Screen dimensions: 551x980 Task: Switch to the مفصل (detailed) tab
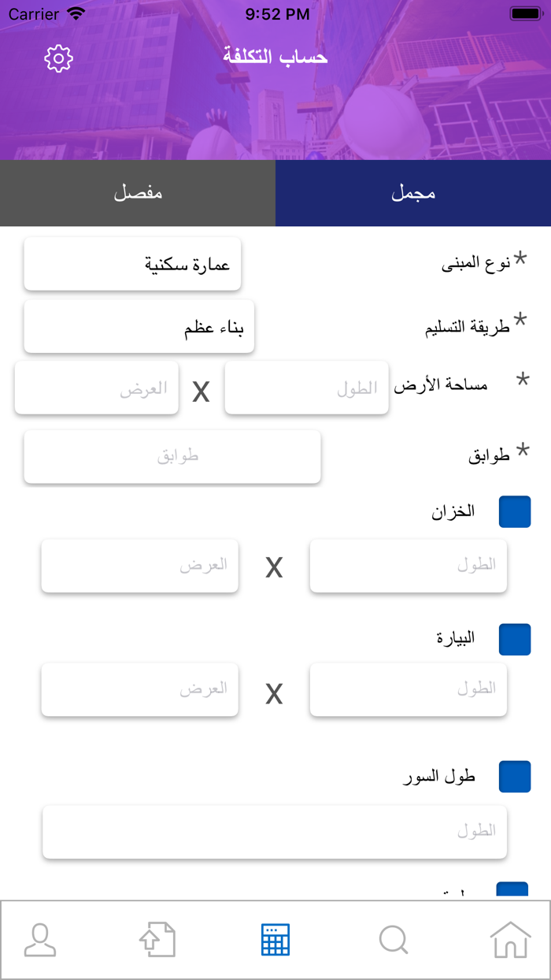pyautogui.click(x=138, y=193)
